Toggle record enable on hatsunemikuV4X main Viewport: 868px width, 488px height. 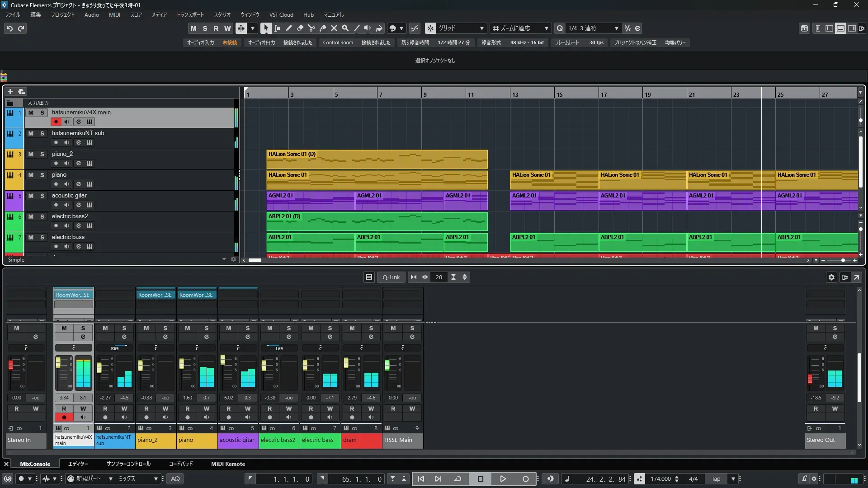(x=56, y=122)
